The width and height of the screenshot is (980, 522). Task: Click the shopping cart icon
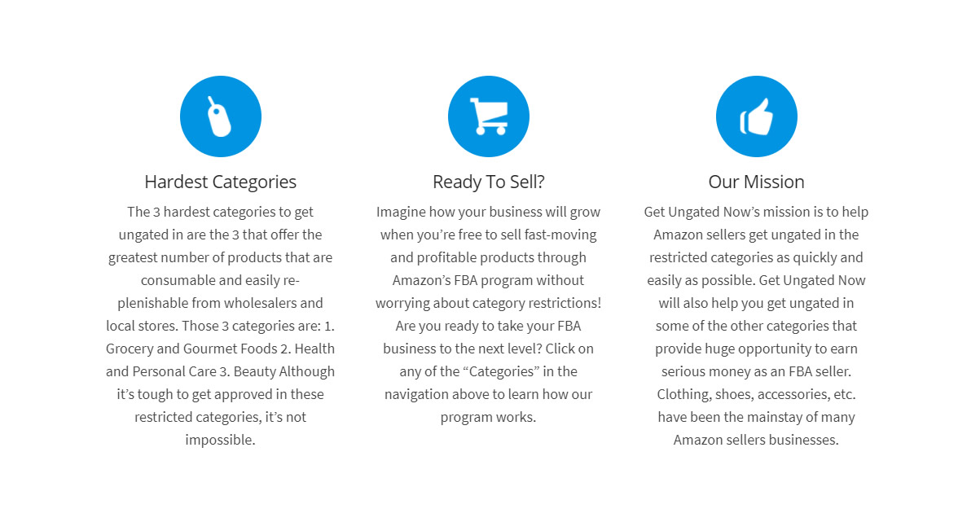(489, 116)
